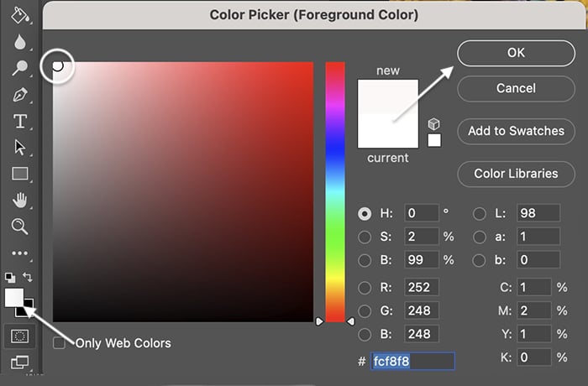Click the red color field gradient
The height and width of the screenshot is (386, 588).
[183, 192]
